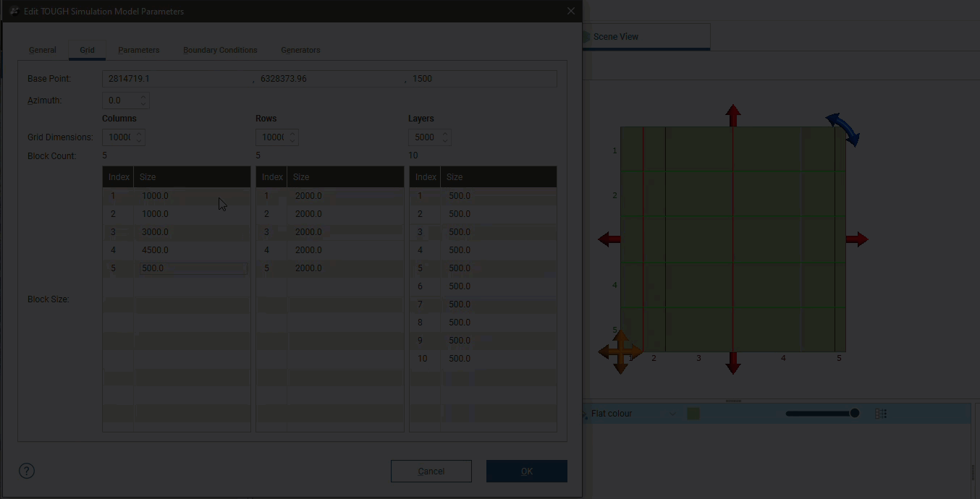
Task: Click the green flat colour swatch
Action: [x=693, y=414]
